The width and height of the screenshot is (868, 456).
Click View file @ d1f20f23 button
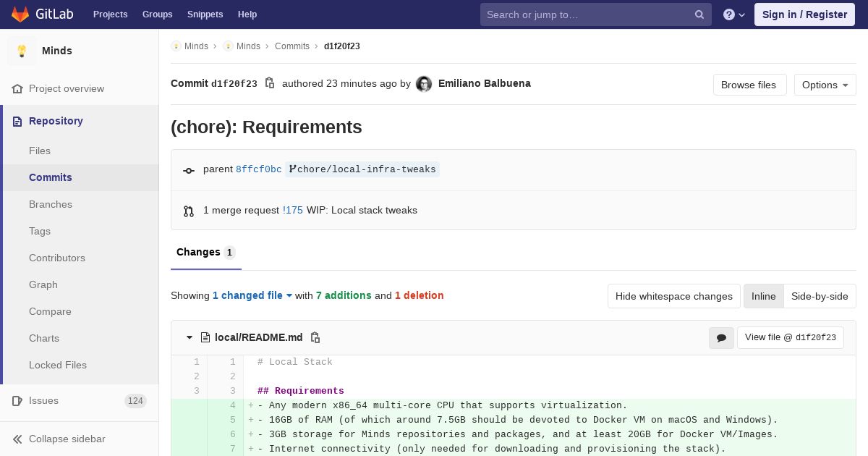click(x=791, y=337)
